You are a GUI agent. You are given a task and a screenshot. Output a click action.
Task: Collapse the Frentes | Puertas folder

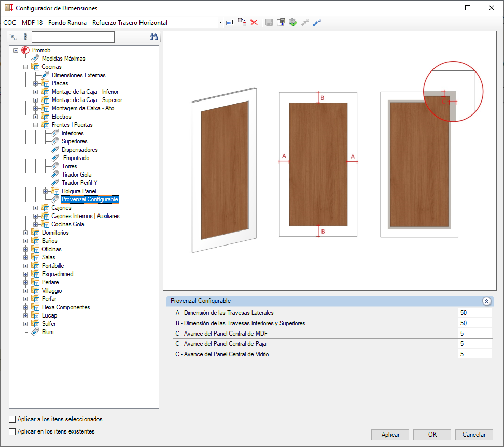pyautogui.click(x=36, y=125)
